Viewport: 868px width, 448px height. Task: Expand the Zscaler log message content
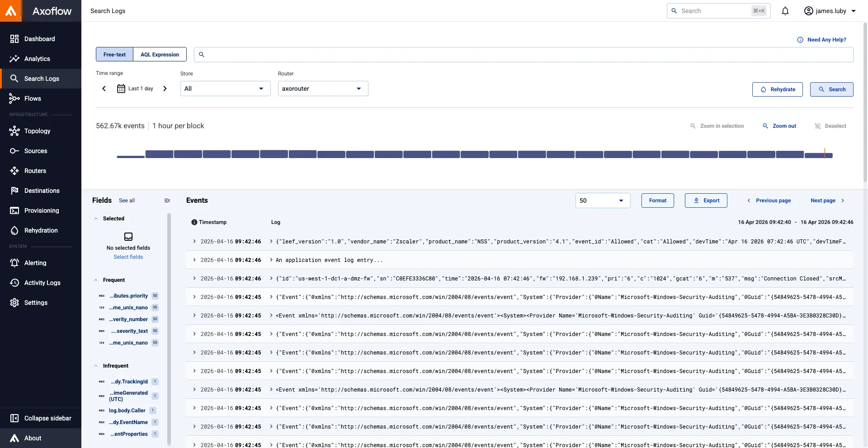271,242
